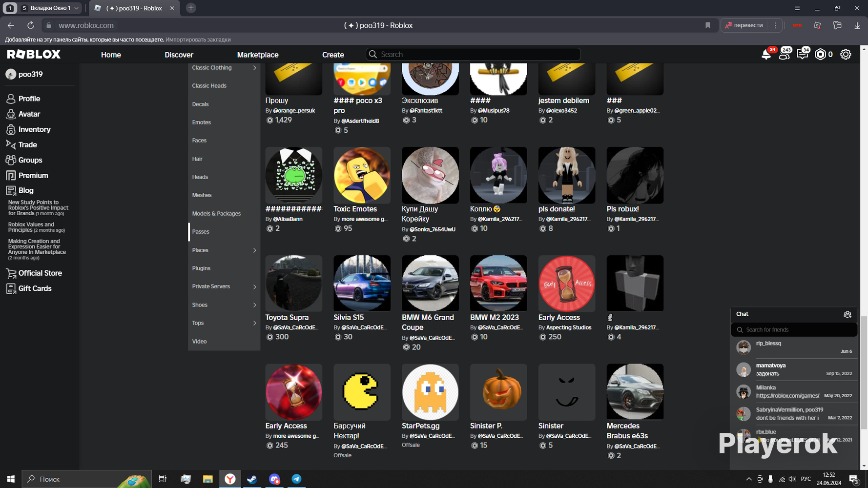Expand the Tops category
This screenshot has height=488, width=868.
click(x=254, y=323)
